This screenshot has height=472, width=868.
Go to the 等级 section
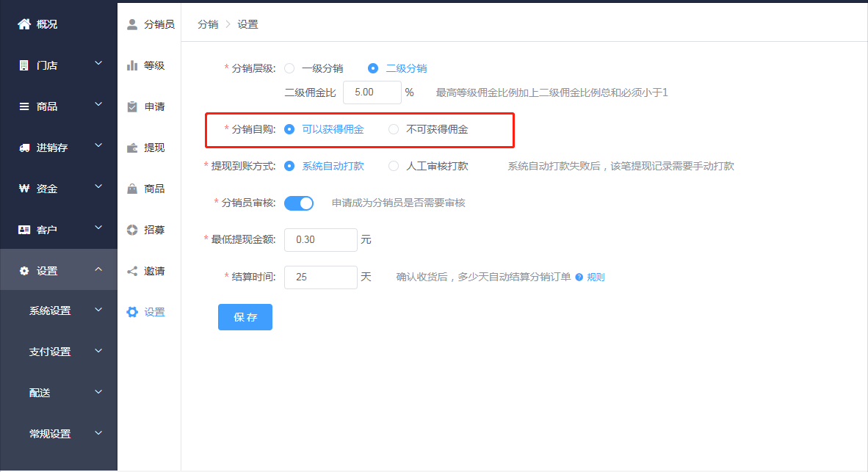coord(154,65)
